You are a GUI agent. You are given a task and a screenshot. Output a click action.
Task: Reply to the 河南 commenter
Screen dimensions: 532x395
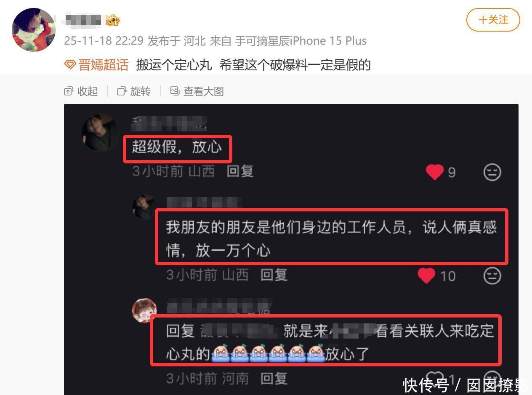(274, 378)
